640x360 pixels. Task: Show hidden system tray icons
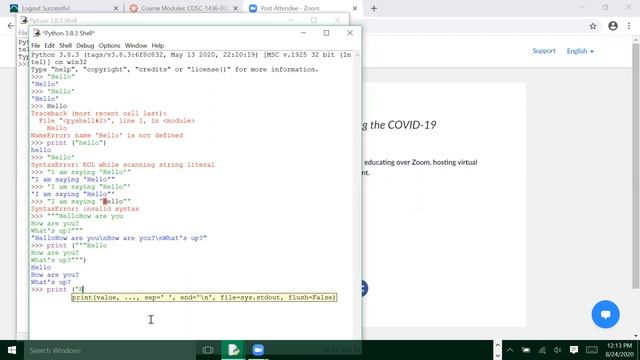pyautogui.click(x=510, y=350)
